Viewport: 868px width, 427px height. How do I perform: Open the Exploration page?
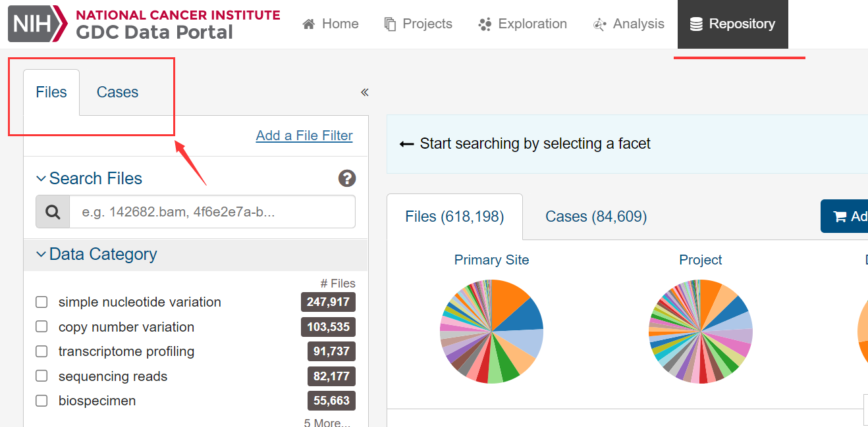point(522,24)
